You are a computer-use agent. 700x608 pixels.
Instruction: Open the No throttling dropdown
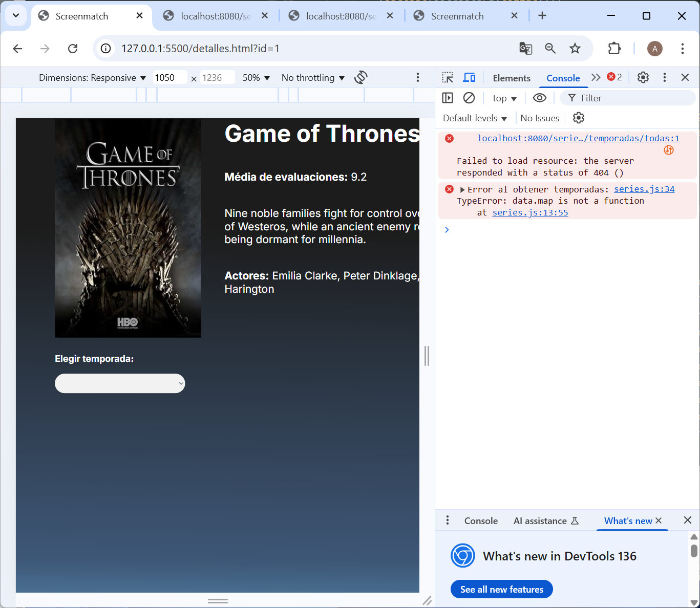[313, 78]
